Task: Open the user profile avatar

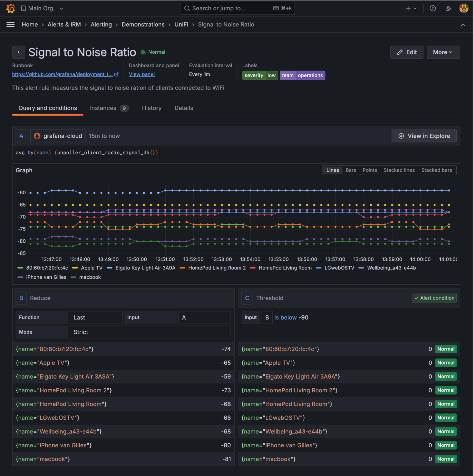Action: [x=464, y=8]
